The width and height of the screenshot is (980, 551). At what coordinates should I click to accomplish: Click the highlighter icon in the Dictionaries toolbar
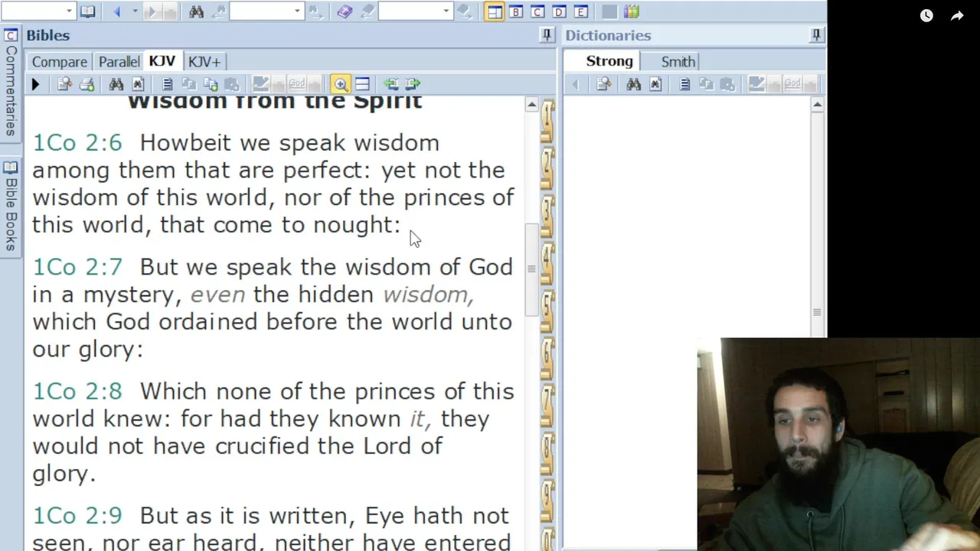click(x=756, y=84)
